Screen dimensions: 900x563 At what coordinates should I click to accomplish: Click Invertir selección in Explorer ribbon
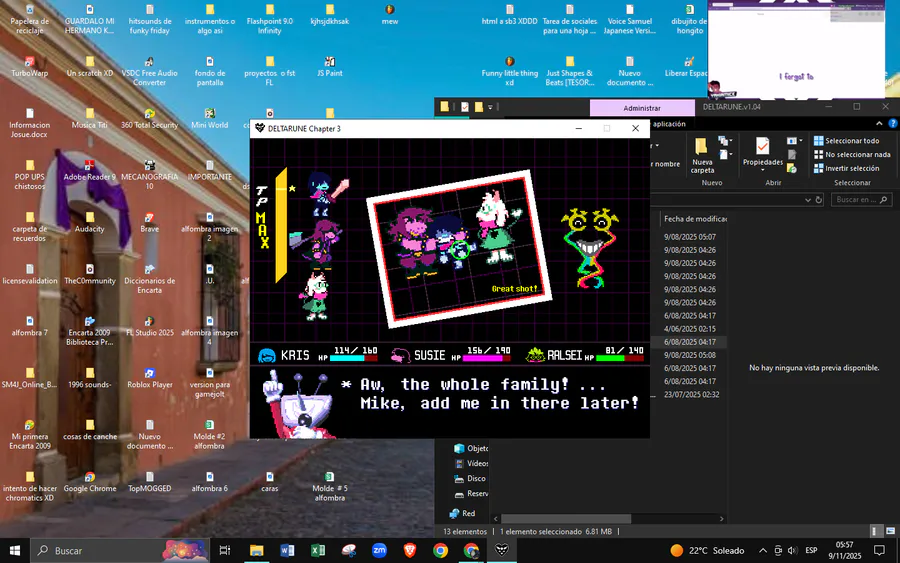point(847,168)
